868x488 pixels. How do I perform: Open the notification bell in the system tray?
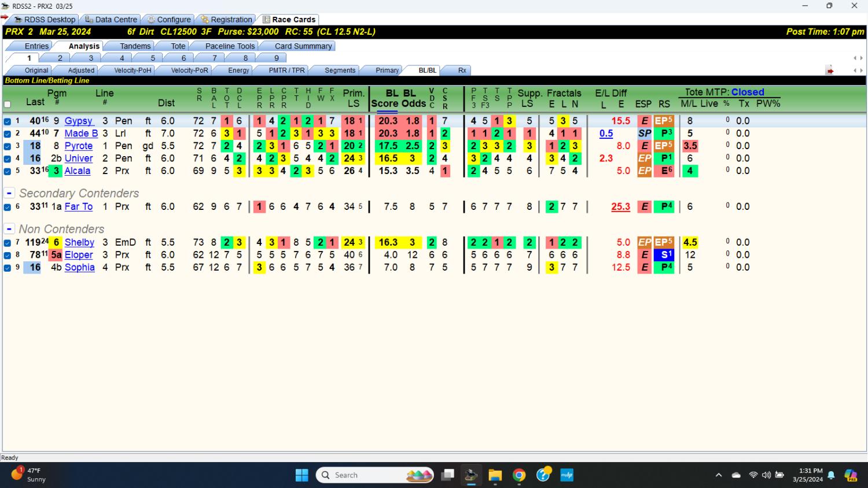tap(831, 475)
